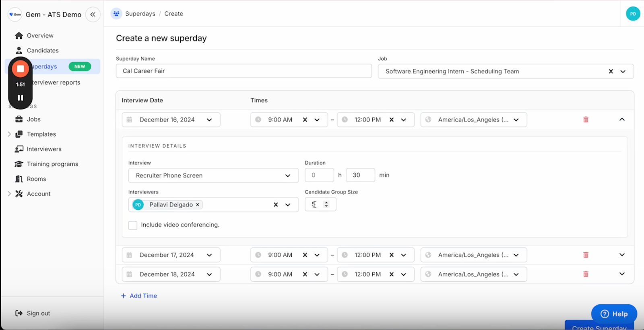The height and width of the screenshot is (330, 644).
Task: Open the December 18, 2024 date picker
Action: (x=171, y=274)
